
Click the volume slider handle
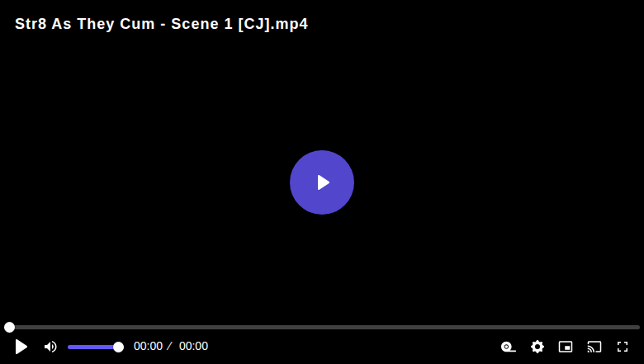pos(118,347)
